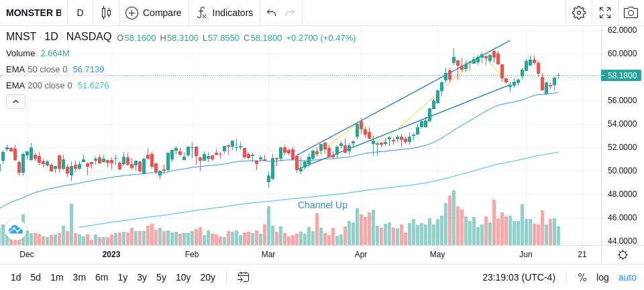Open the go-to-date calendar icon
The height and width of the screenshot is (290, 644).
click(x=243, y=278)
